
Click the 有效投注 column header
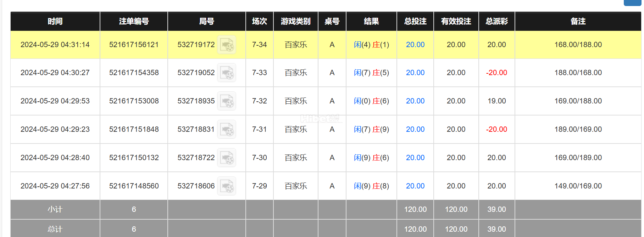pos(456,21)
